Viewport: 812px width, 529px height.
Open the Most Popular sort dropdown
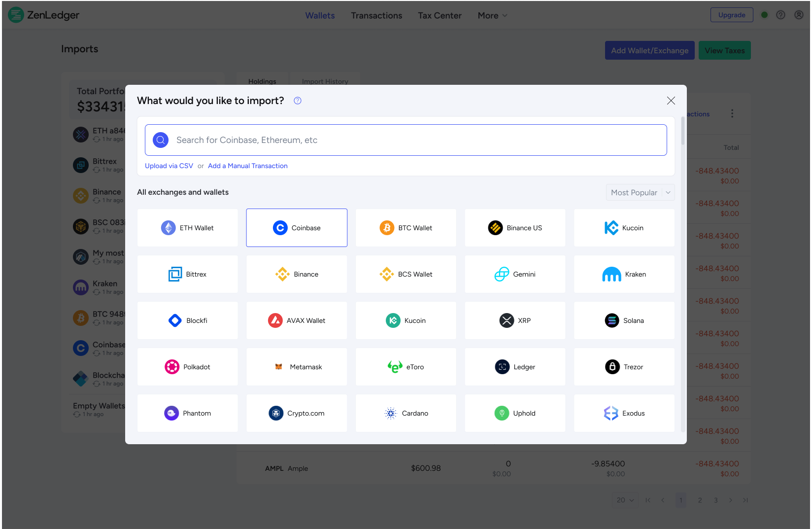(x=640, y=193)
